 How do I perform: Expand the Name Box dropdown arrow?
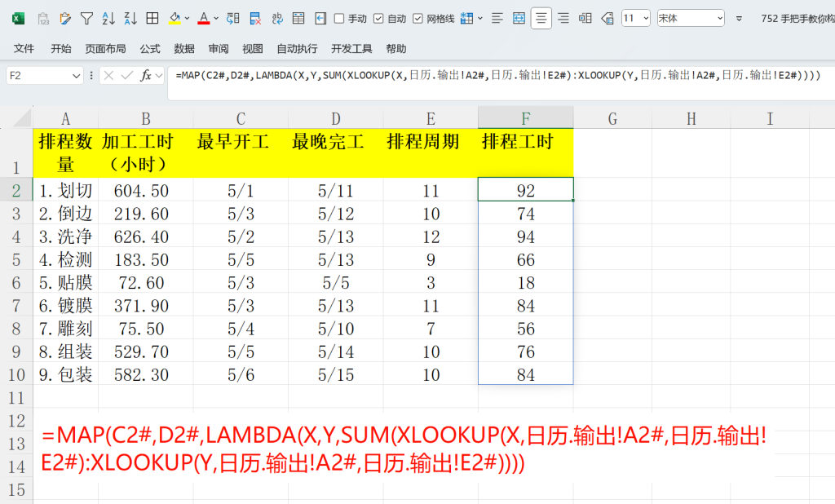pyautogui.click(x=76, y=76)
